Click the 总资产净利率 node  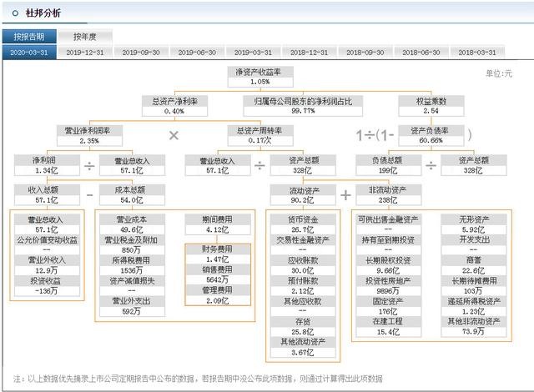coord(174,106)
